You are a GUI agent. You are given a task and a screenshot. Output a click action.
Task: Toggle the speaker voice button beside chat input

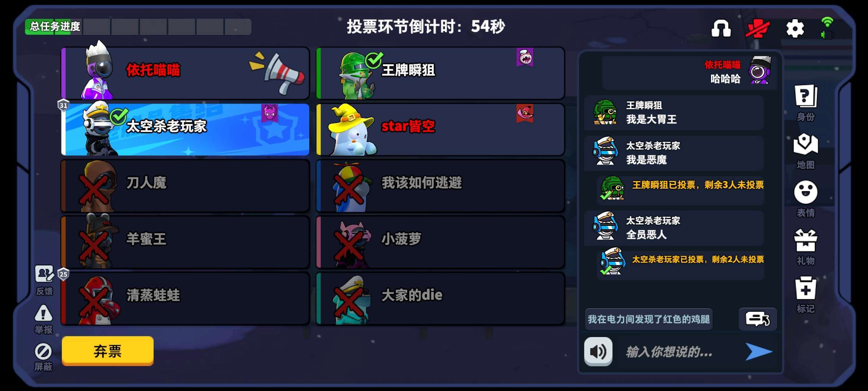coord(598,351)
